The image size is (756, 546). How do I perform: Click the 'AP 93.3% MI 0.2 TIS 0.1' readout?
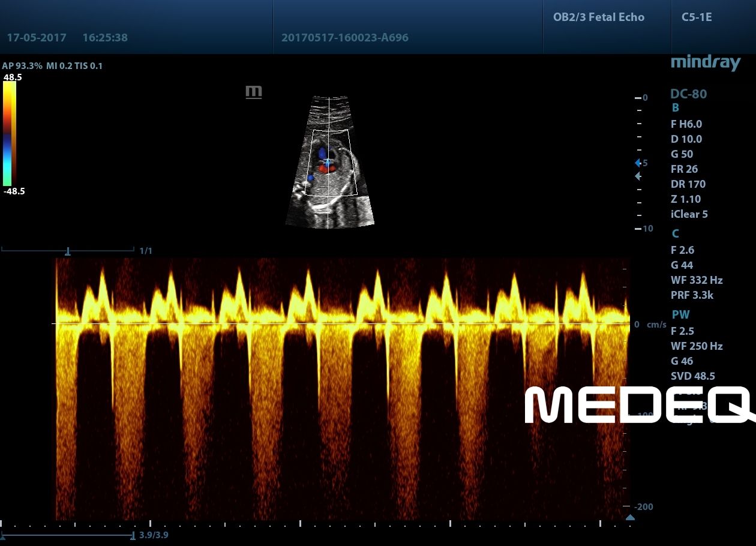(x=52, y=66)
